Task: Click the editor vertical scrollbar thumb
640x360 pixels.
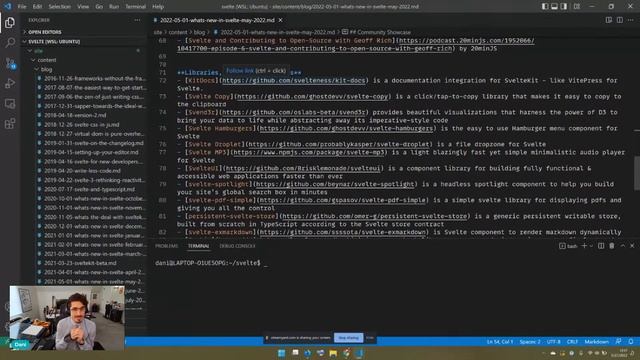Action: pos(637,173)
